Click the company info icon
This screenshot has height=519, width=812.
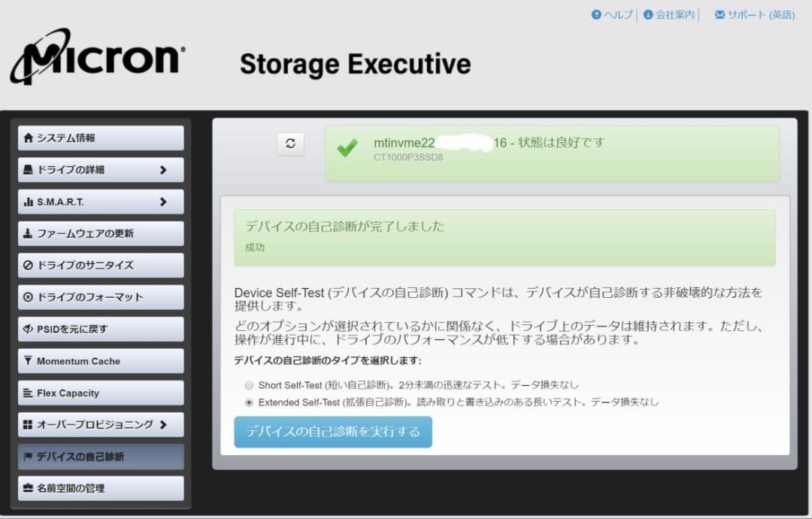[x=648, y=15]
